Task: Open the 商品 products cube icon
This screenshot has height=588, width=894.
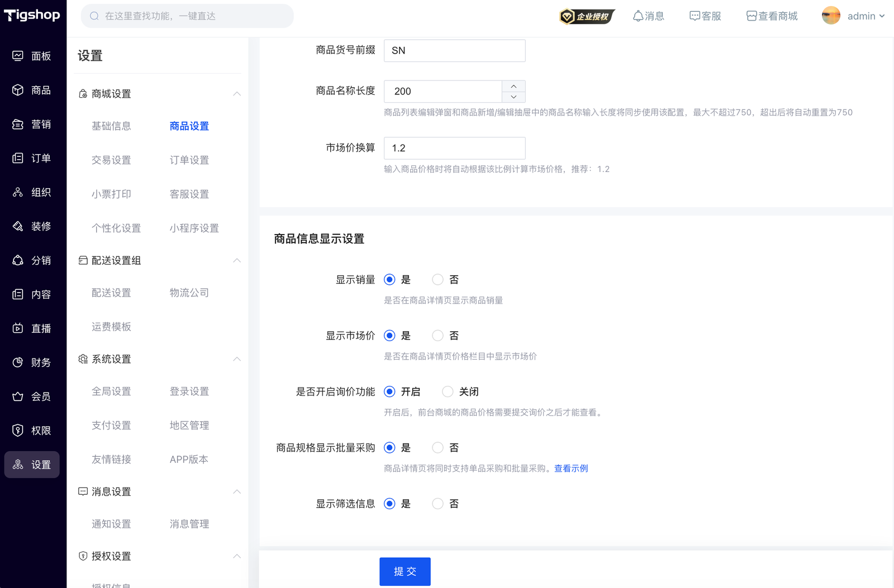Action: [x=18, y=90]
